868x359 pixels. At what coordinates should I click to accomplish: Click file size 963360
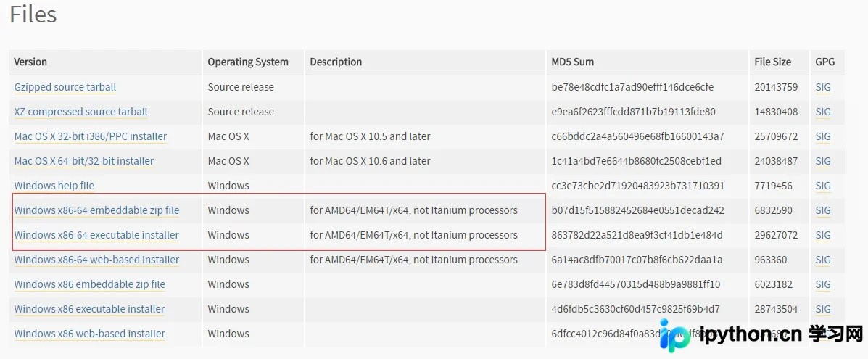[771, 260]
